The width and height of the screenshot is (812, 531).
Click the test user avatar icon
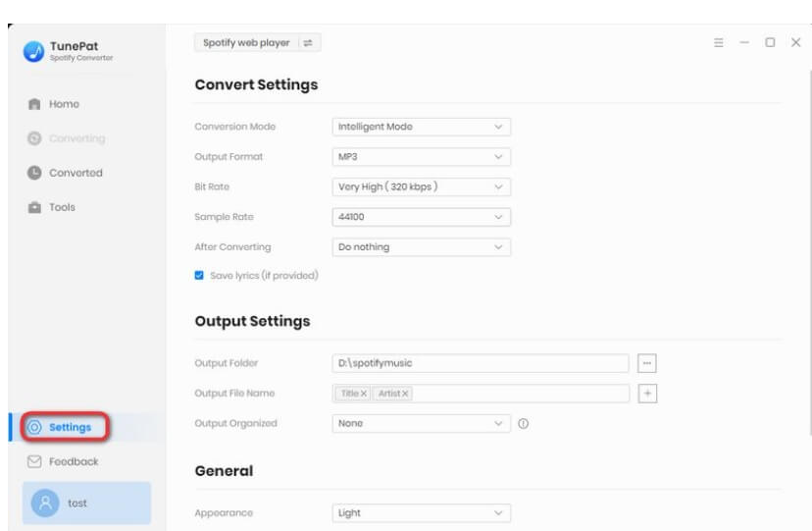(45, 503)
